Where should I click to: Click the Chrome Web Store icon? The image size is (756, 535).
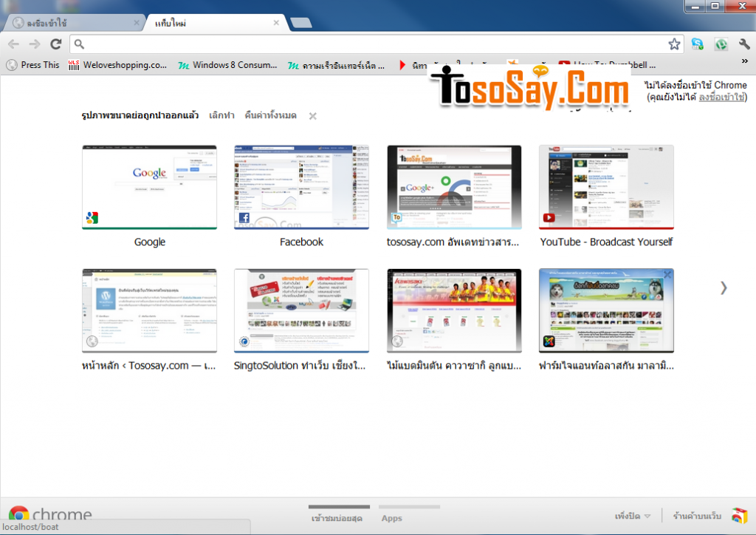click(x=739, y=516)
